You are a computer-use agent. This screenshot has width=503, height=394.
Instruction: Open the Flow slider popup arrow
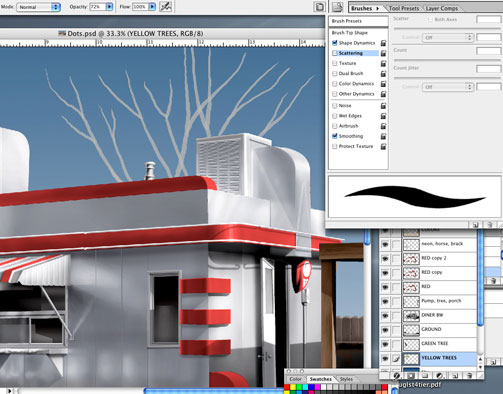152,7
